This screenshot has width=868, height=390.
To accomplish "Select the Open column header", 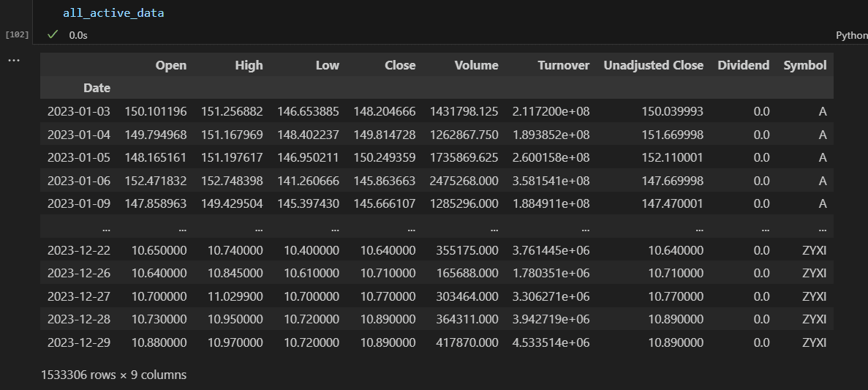I will pos(171,65).
